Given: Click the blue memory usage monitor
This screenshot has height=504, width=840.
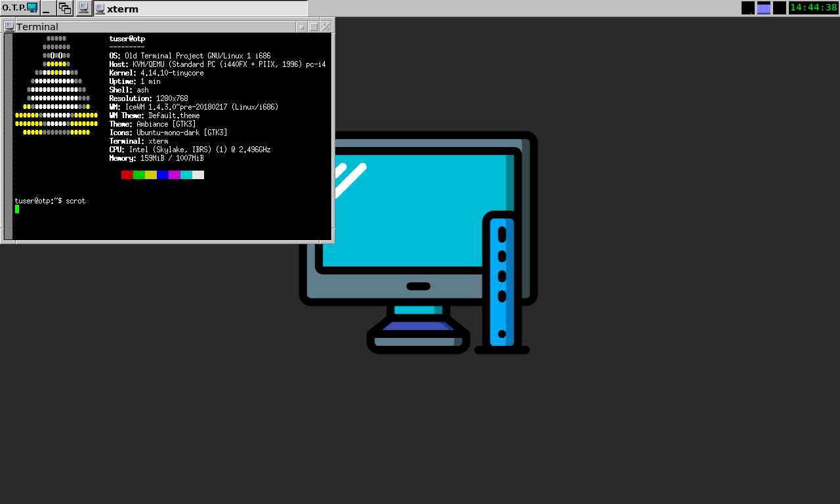Looking at the screenshot, I should 764,8.
